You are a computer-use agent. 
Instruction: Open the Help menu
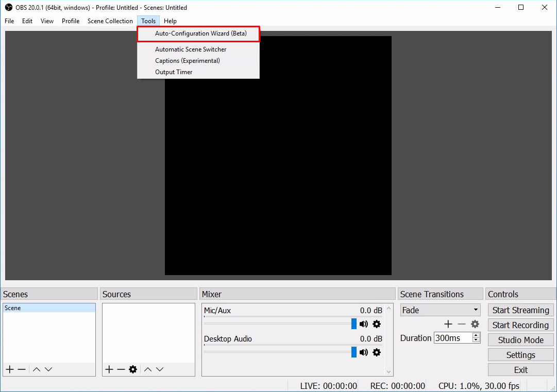pos(170,21)
